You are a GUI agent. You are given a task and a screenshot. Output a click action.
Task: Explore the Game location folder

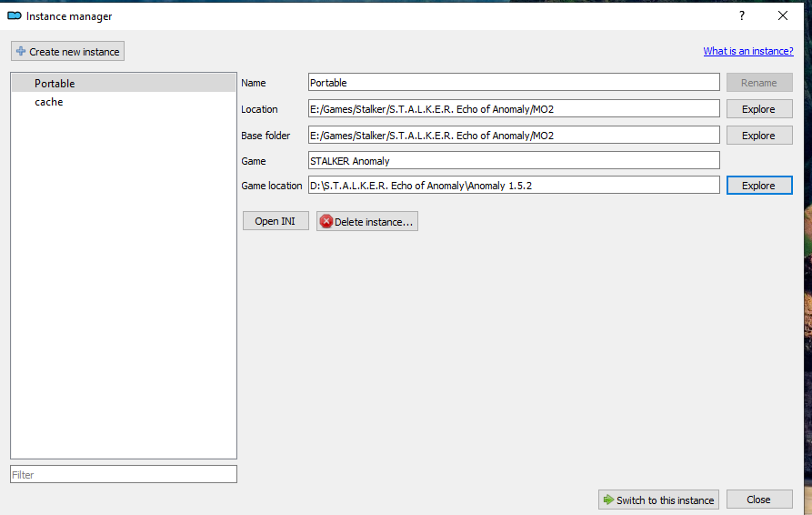click(759, 186)
